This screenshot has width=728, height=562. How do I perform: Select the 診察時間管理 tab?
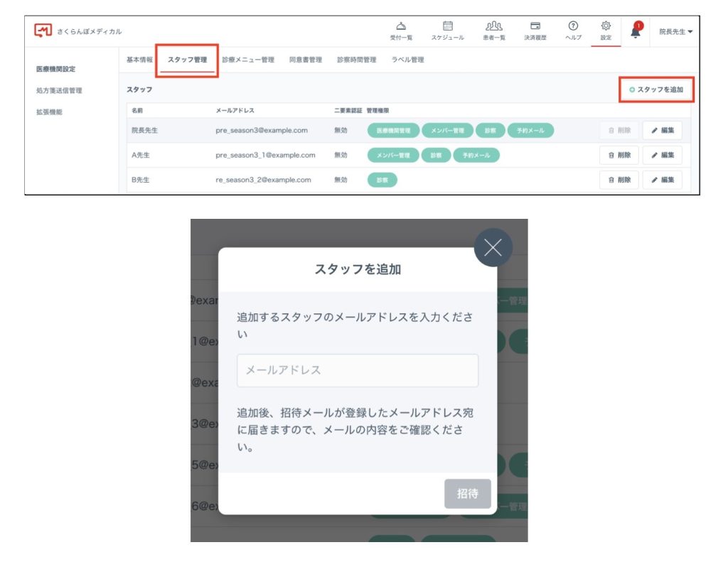[x=356, y=60]
